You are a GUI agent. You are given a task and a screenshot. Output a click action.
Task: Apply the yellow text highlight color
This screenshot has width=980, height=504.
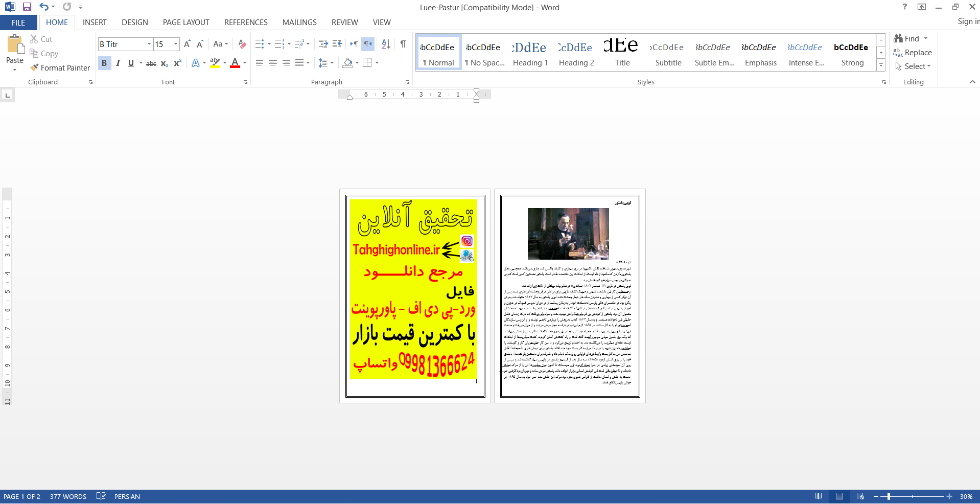215,63
